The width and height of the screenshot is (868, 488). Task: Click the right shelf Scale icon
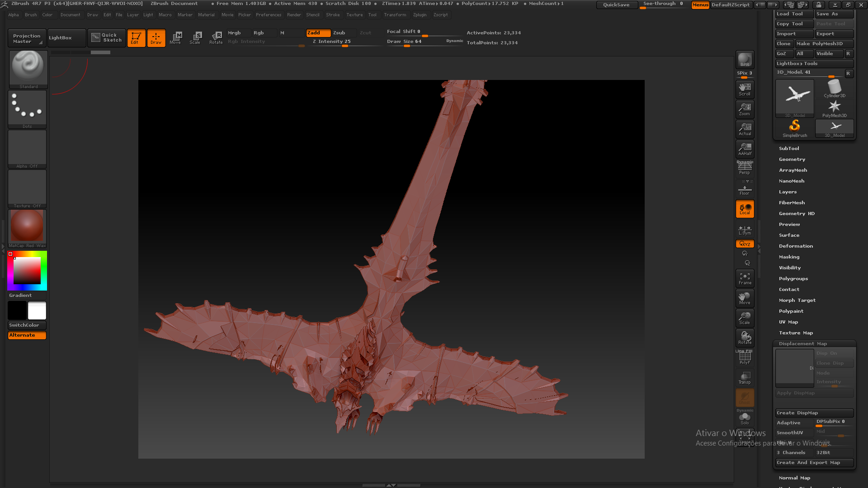[745, 318]
